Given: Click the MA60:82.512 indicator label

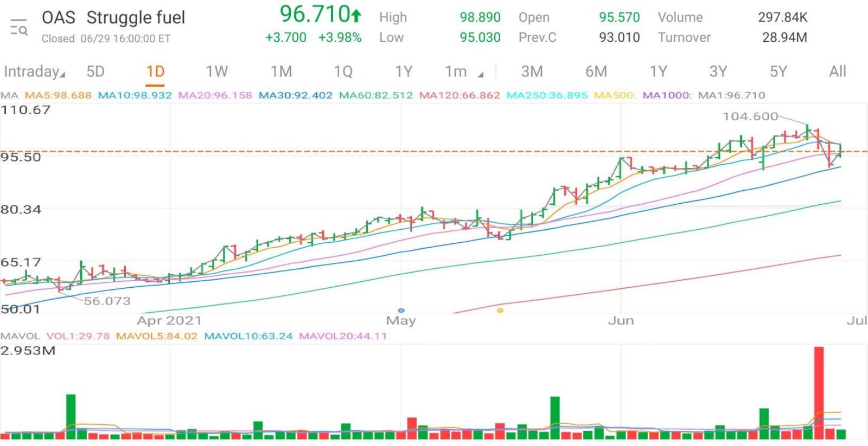Looking at the screenshot, I should pos(376,95).
